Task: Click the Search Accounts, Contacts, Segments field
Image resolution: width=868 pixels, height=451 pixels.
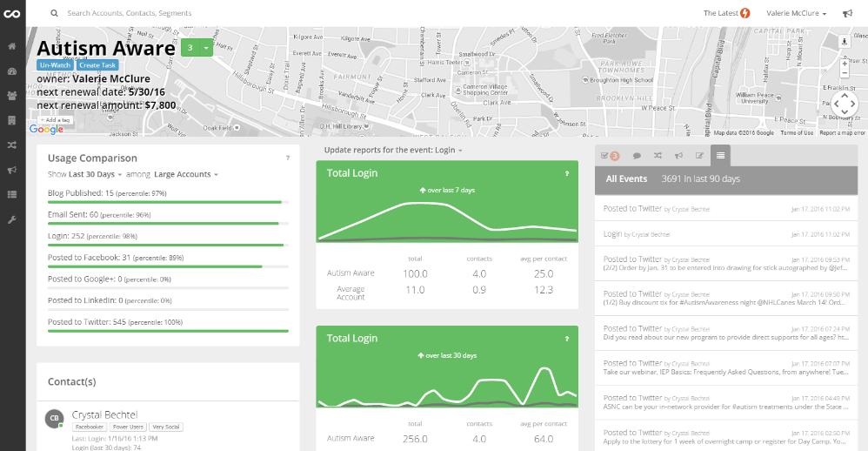Action: coord(130,13)
